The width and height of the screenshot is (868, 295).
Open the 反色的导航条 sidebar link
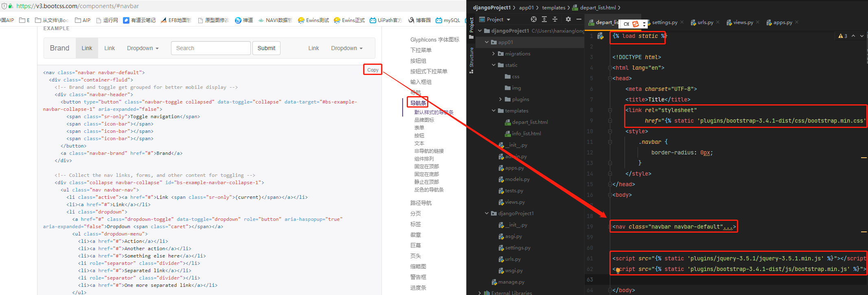tap(429, 190)
